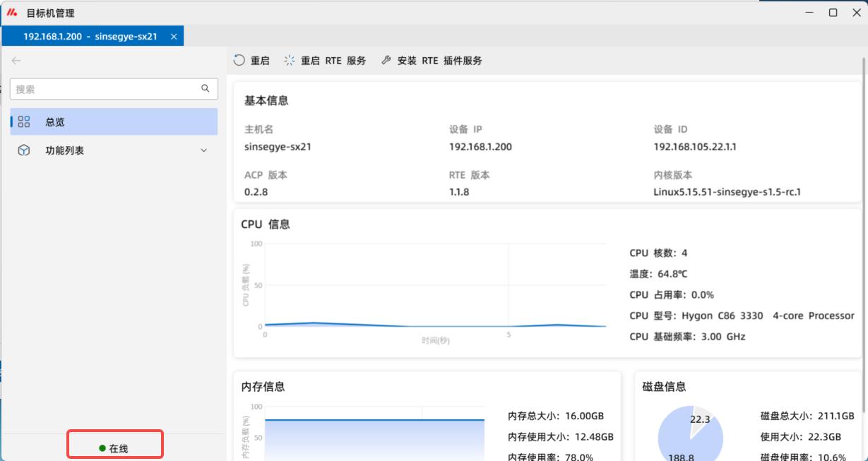This screenshot has width=868, height=461.
Task: Focus the 搜索 input field
Action: (x=106, y=89)
